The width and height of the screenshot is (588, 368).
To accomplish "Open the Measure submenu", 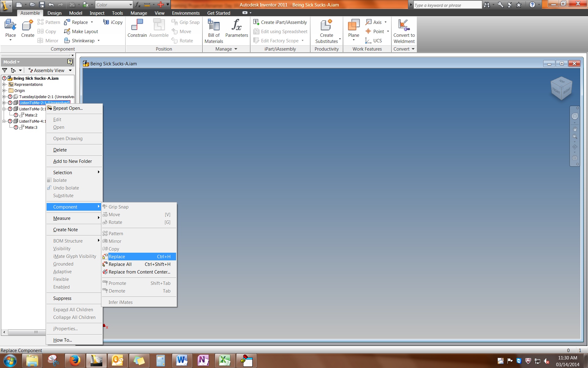I will click(74, 218).
